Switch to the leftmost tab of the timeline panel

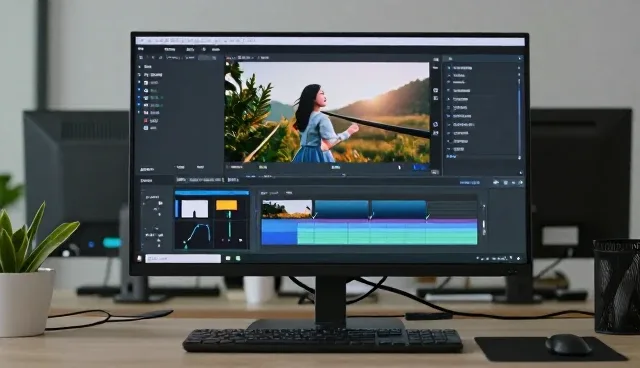(147, 180)
